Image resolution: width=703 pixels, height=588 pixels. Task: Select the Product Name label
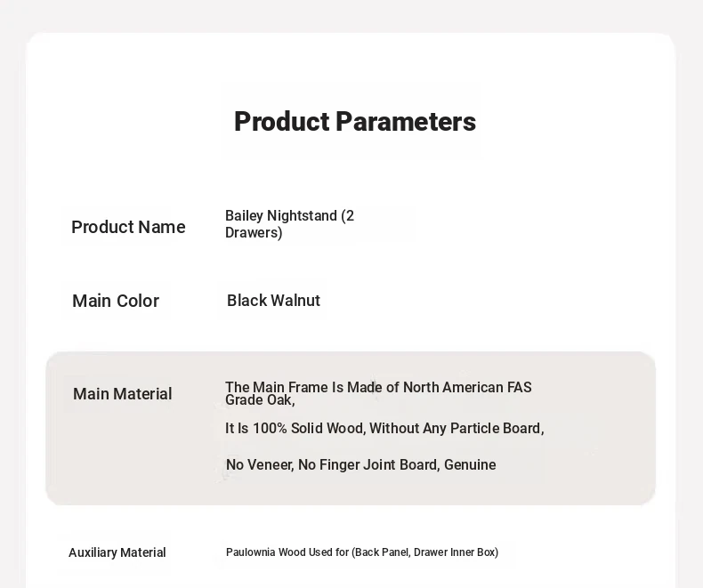128,227
